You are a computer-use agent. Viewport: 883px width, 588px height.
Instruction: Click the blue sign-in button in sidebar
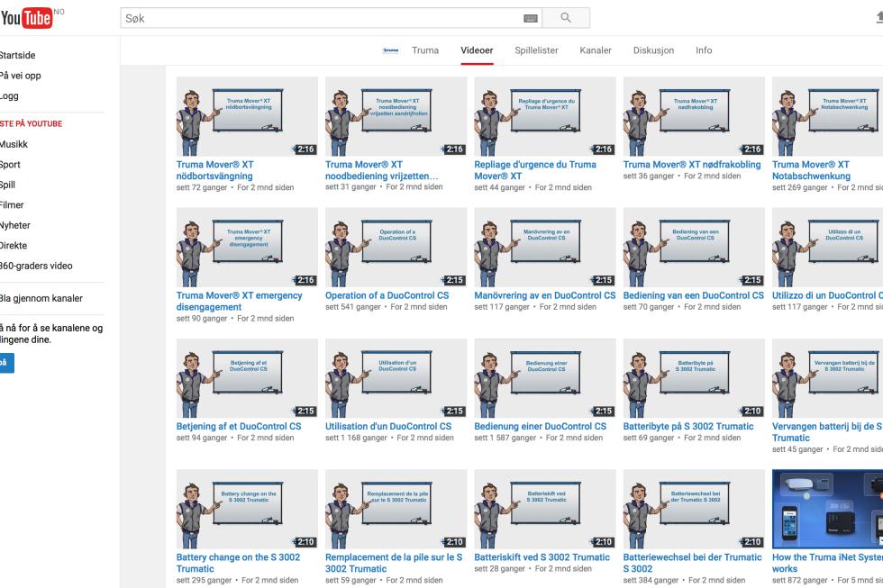click(x=6, y=362)
